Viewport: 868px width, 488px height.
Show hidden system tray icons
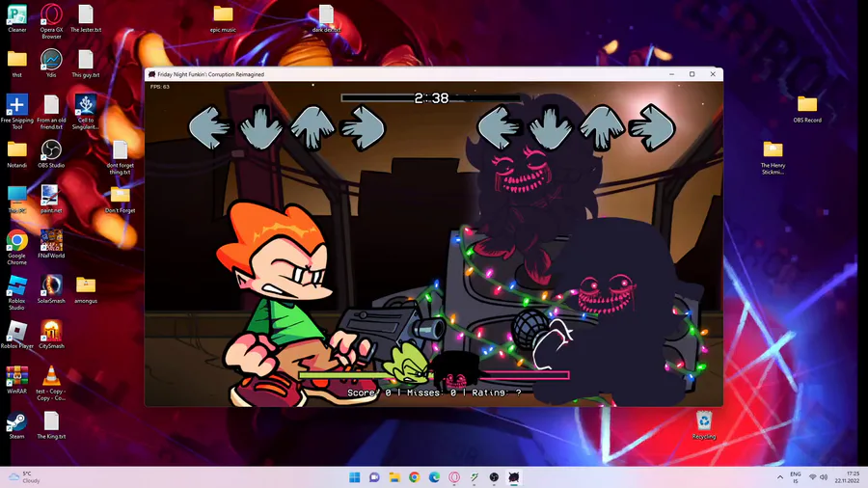point(780,477)
